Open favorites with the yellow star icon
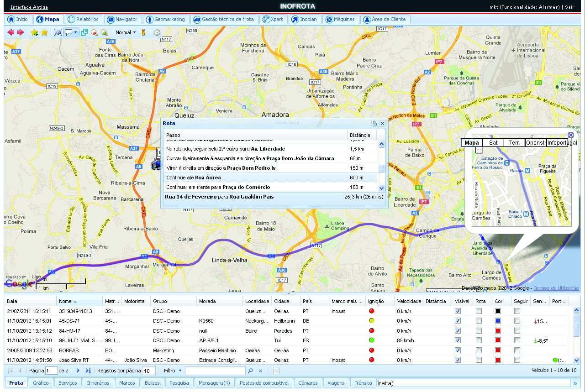585x392 pixels. click(44, 32)
